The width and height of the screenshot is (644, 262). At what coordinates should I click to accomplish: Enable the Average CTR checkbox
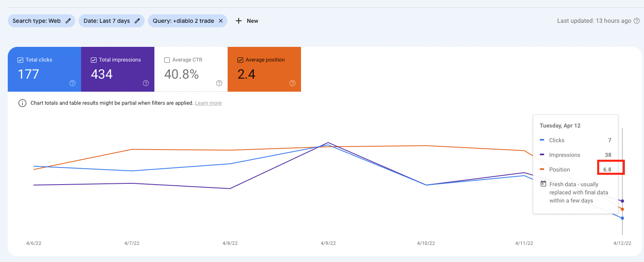click(167, 60)
